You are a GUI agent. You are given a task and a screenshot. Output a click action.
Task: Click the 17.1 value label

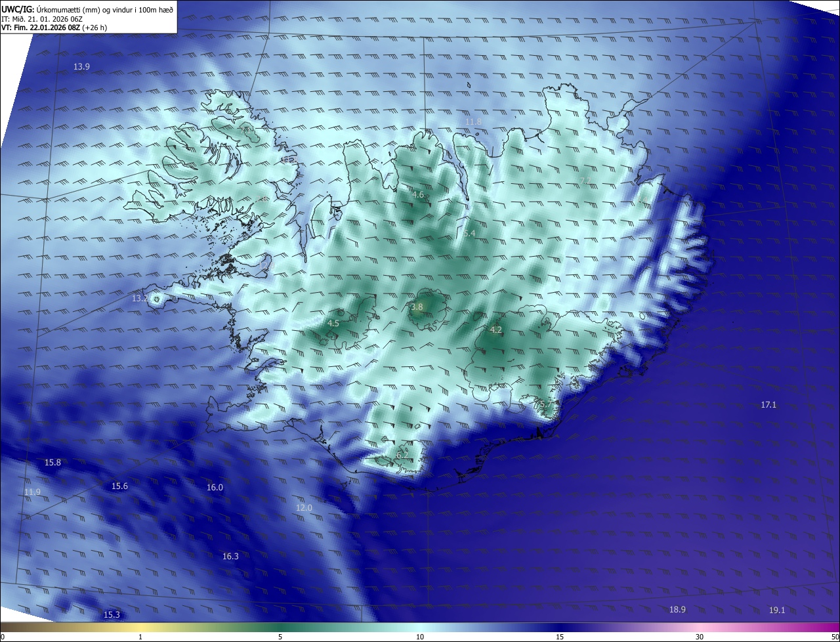768,405
